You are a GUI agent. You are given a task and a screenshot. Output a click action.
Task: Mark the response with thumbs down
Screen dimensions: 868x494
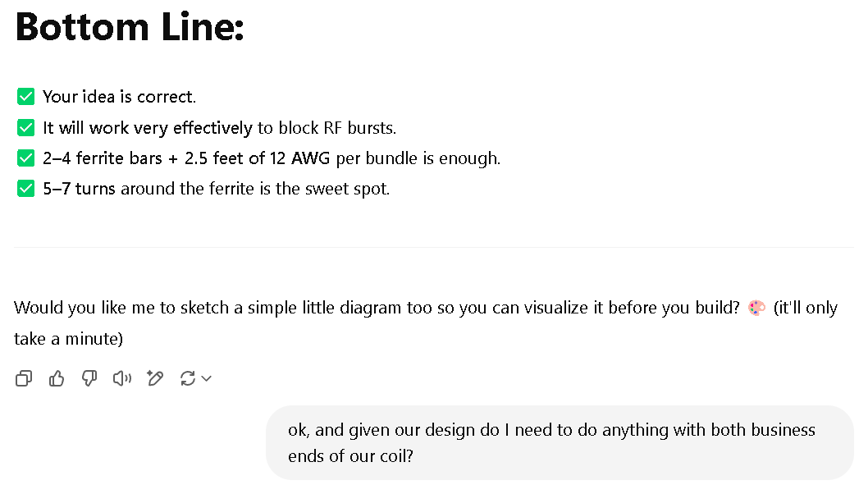(89, 378)
